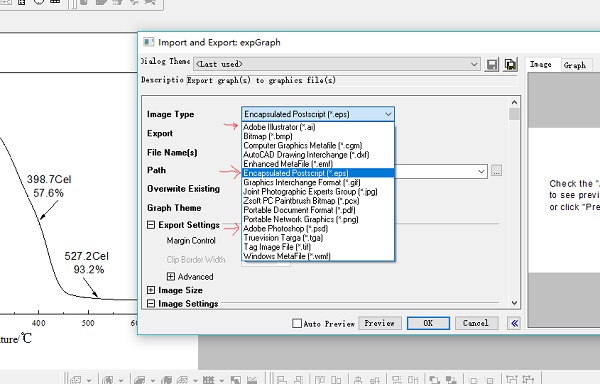600x384 pixels.
Task: Select highlighted Encapsulated Postscript (*.eps) list entry
Action: [318, 173]
